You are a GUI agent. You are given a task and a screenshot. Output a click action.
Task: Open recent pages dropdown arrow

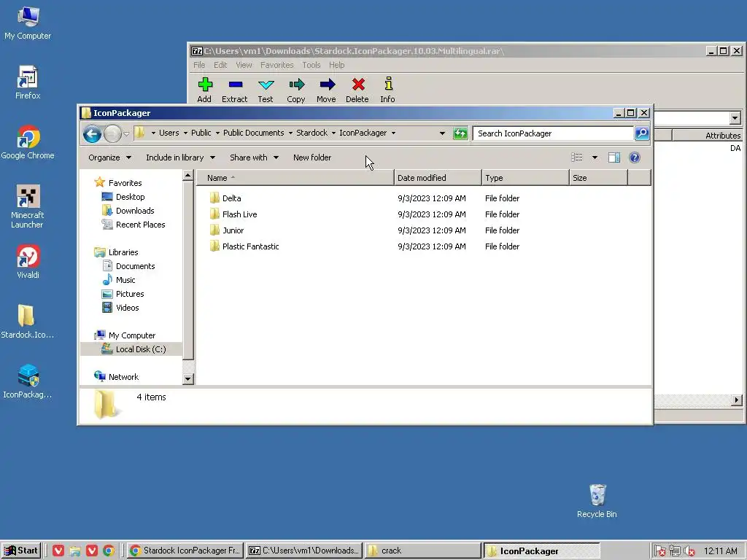pyautogui.click(x=126, y=134)
